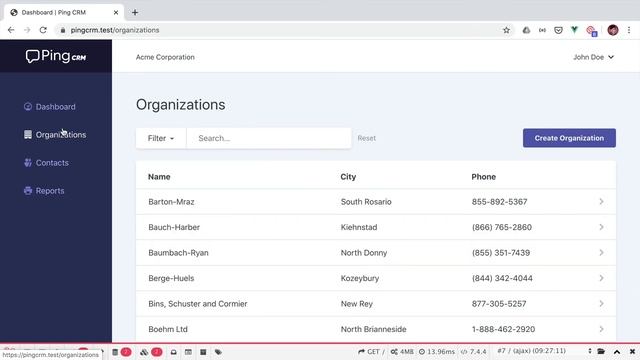Screen dimensions: 640x360
Task: Click the city Kozeybury
Action: point(360,278)
